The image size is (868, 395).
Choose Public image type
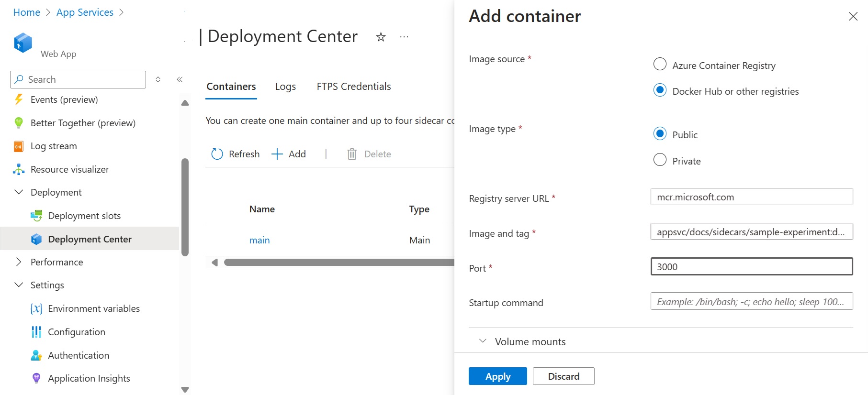(x=660, y=133)
